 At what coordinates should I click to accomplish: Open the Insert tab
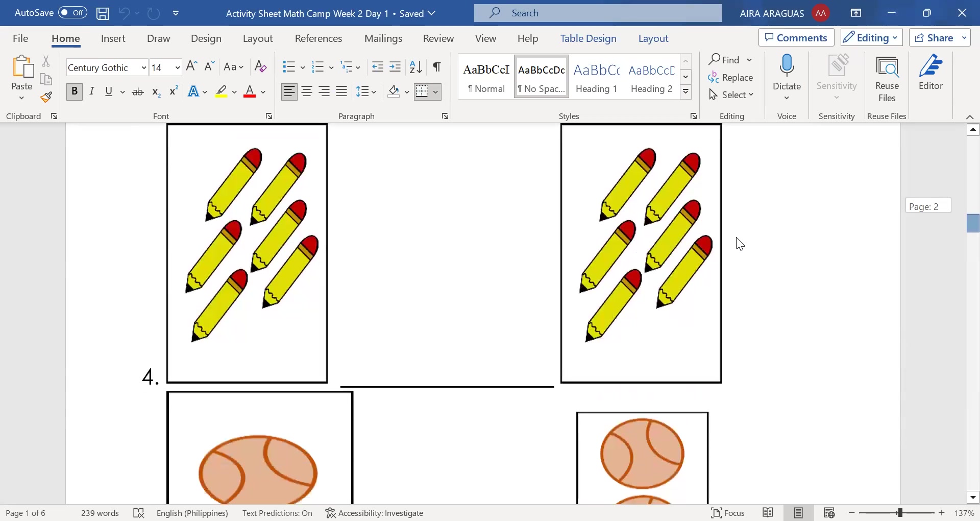click(x=113, y=38)
